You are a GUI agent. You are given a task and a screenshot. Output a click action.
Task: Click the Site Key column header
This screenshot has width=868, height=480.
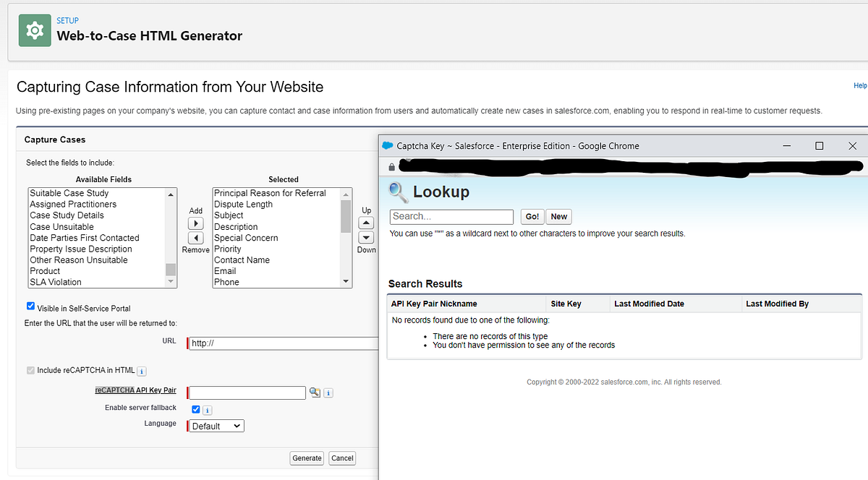[566, 304]
